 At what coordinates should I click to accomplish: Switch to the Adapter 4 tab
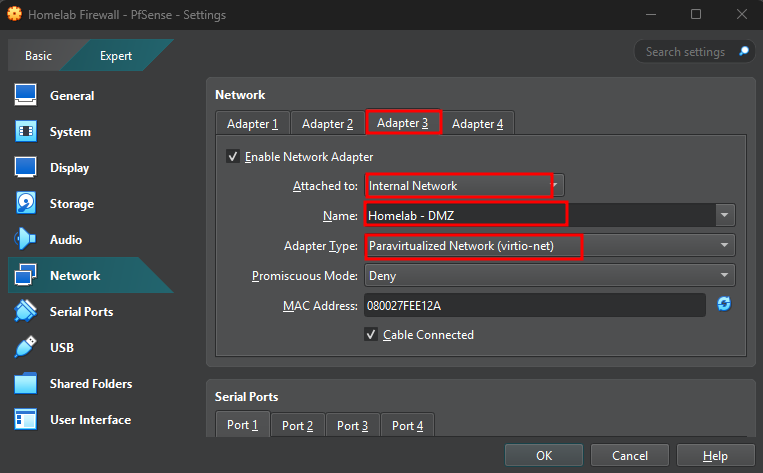477,124
